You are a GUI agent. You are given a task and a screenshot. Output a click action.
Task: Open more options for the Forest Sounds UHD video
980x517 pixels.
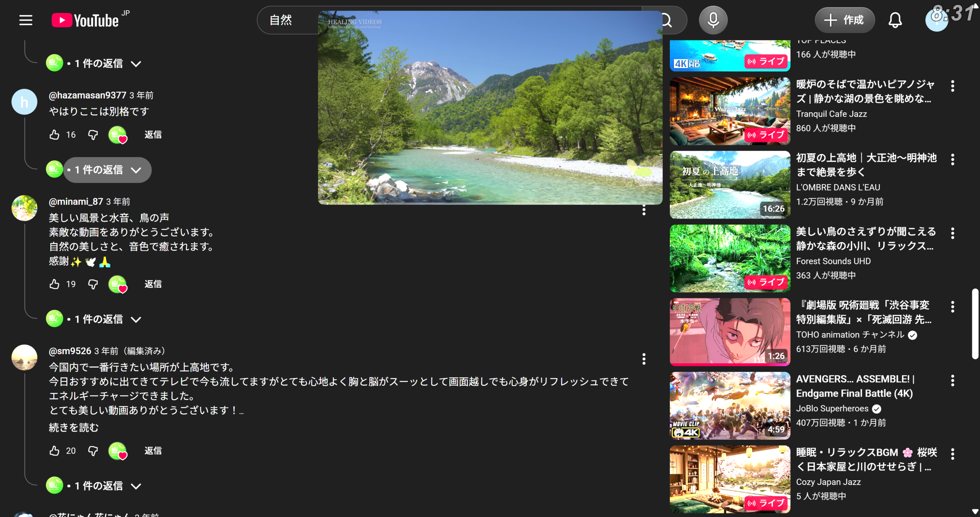click(x=952, y=233)
